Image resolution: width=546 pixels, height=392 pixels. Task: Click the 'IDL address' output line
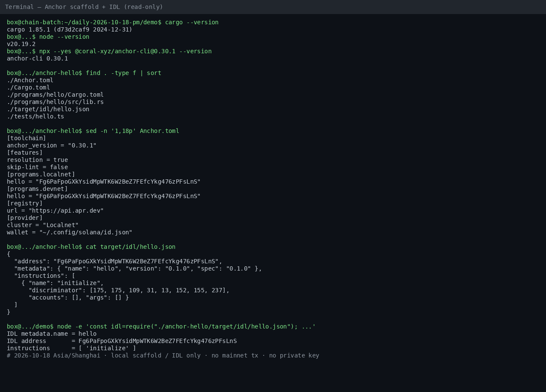[122, 341]
